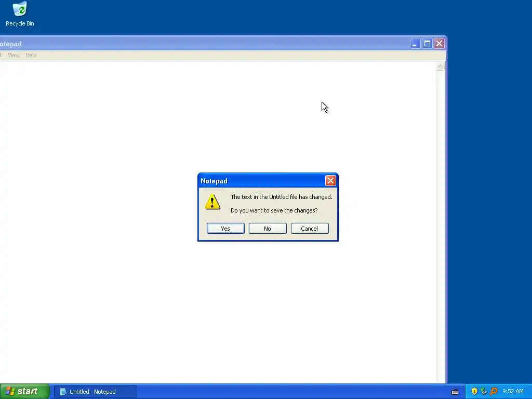Viewport: 532px width, 399px height.
Task: Select Untitled - Notepad taskbar button
Action: (x=96, y=392)
